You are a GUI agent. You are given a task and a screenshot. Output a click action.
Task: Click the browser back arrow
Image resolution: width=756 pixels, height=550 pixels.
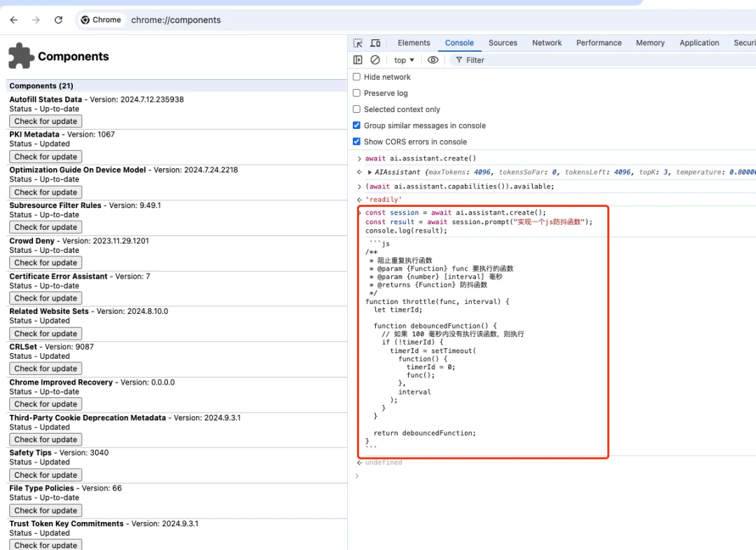(x=14, y=20)
